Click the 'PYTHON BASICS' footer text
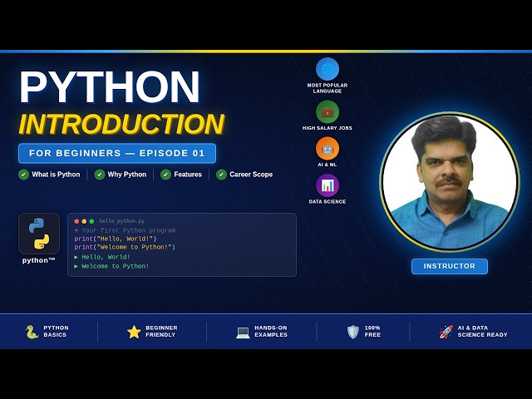The width and height of the screenshot is (532, 399). click(x=56, y=332)
